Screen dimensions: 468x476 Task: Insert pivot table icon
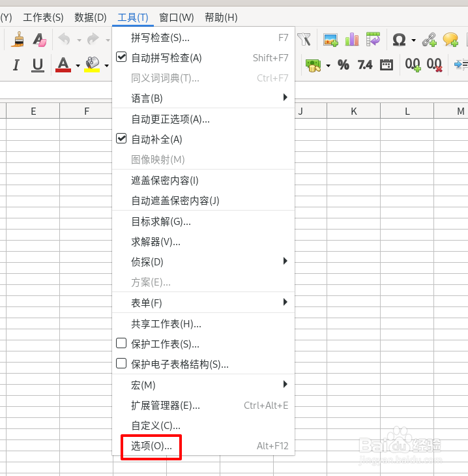click(373, 39)
